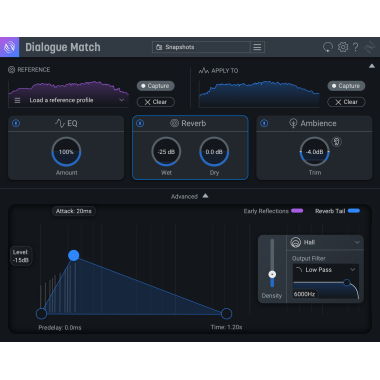Click the Apply To blue spectrum display
Viewport: 380px width, 380px height.
(259, 94)
